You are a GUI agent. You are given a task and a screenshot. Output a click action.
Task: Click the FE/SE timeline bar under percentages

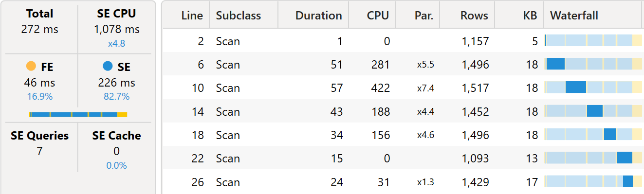[x=78, y=114]
